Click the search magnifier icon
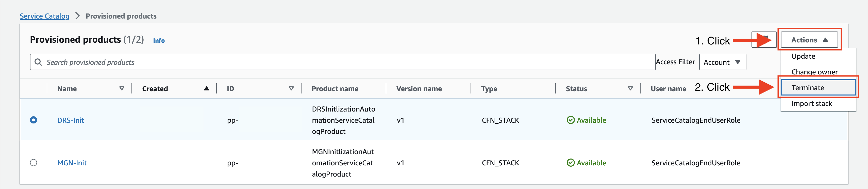Viewport: 868px width, 189px height. coord(38,62)
